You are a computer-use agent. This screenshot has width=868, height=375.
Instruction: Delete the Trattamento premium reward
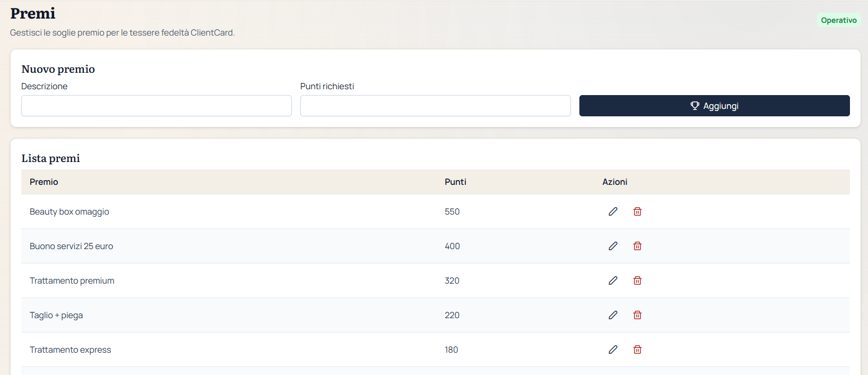coord(637,280)
